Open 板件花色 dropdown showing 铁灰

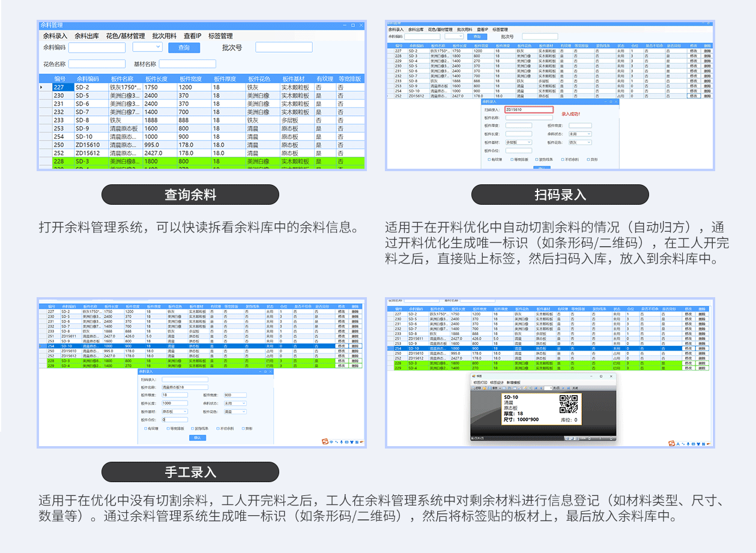point(580,142)
